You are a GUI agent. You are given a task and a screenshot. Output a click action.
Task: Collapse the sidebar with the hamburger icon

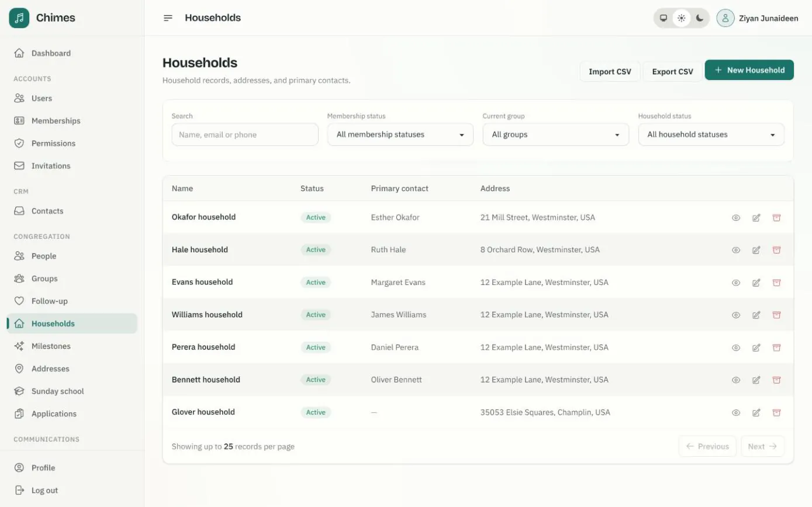(168, 18)
